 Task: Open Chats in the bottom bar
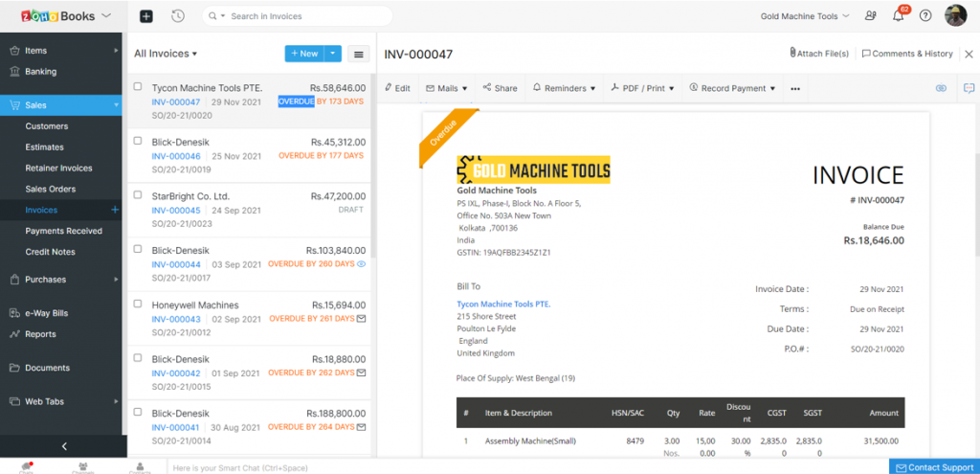(x=26, y=467)
